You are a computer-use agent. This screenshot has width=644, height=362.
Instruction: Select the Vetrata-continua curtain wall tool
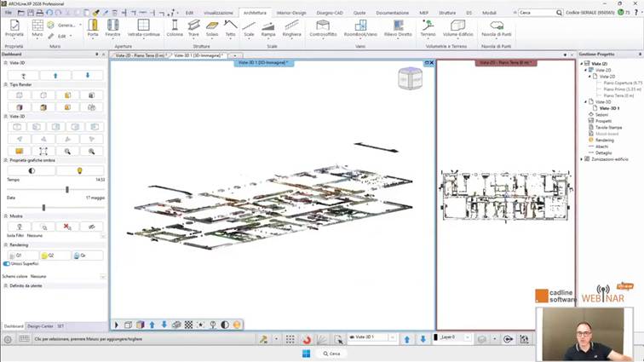pos(143,28)
